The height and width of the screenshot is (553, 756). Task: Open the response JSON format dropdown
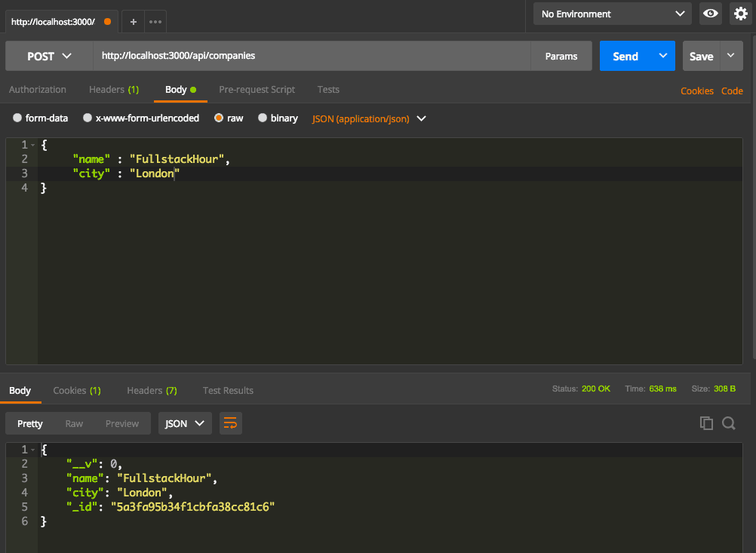click(185, 423)
